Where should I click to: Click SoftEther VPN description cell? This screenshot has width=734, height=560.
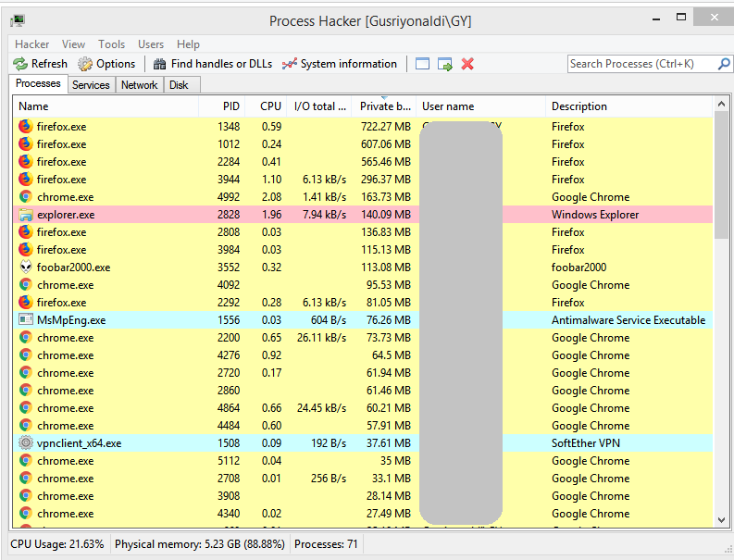click(x=586, y=443)
